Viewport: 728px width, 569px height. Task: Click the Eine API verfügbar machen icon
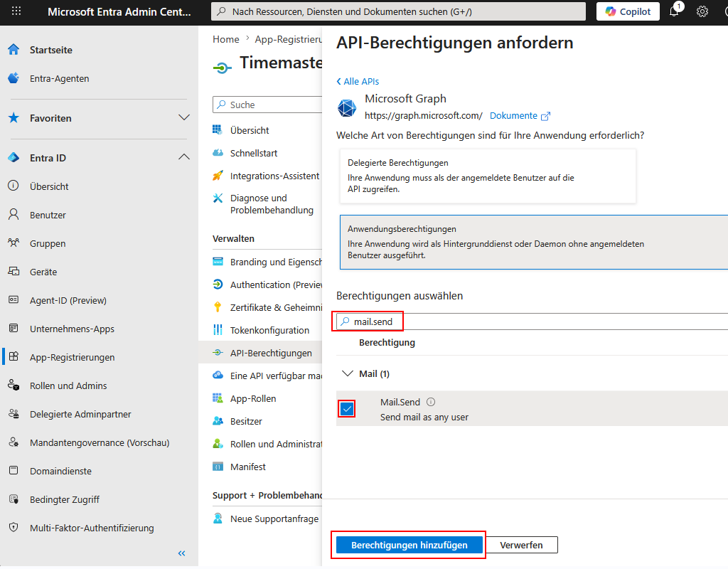218,376
